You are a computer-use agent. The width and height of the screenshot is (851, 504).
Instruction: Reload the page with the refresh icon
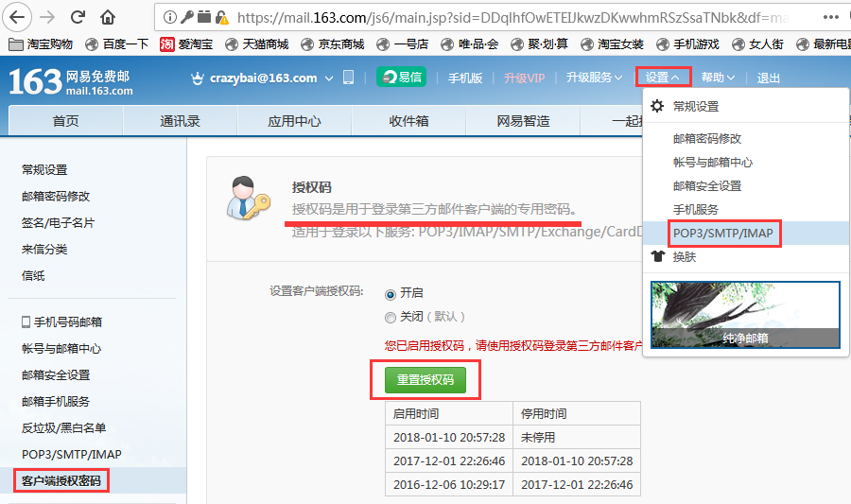point(78,17)
